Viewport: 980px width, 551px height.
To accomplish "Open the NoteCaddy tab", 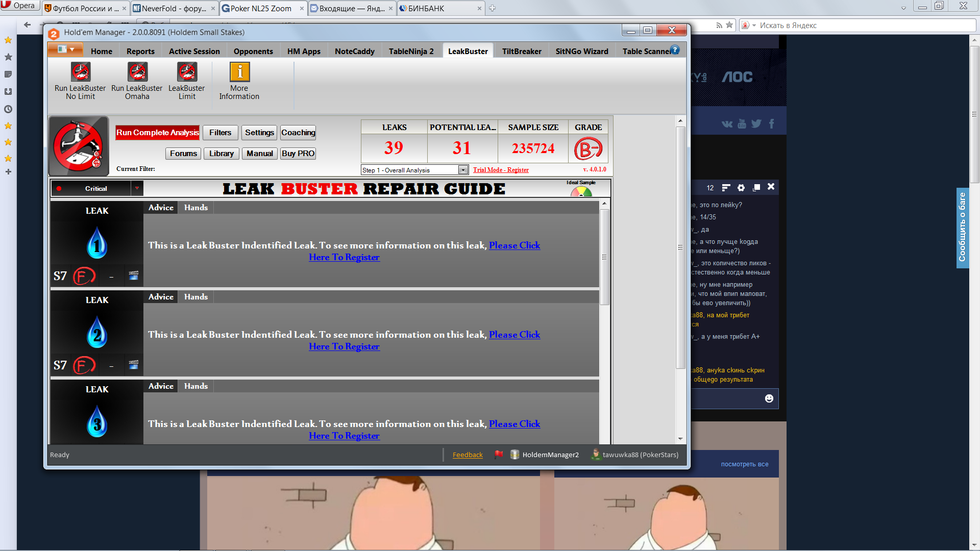I will pos(354,51).
